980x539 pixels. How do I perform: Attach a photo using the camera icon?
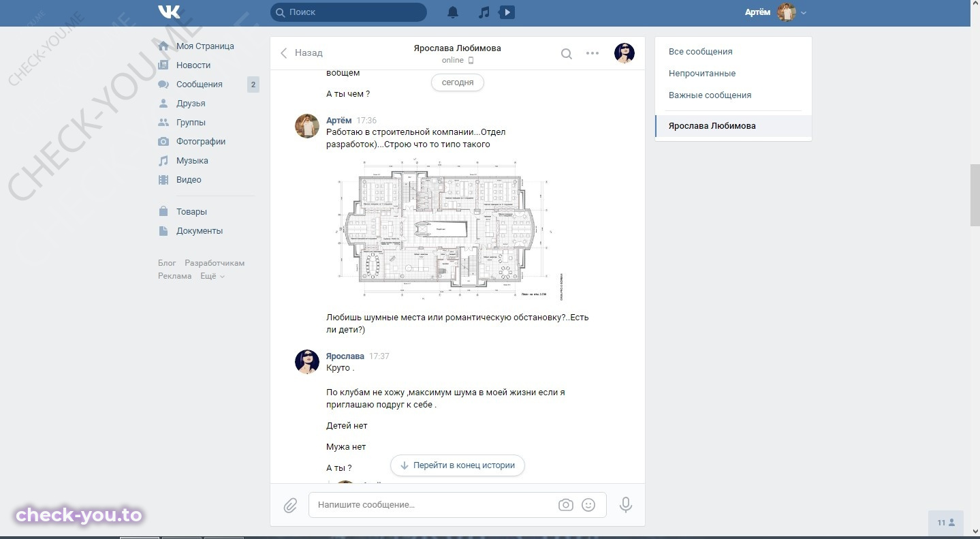pos(565,505)
